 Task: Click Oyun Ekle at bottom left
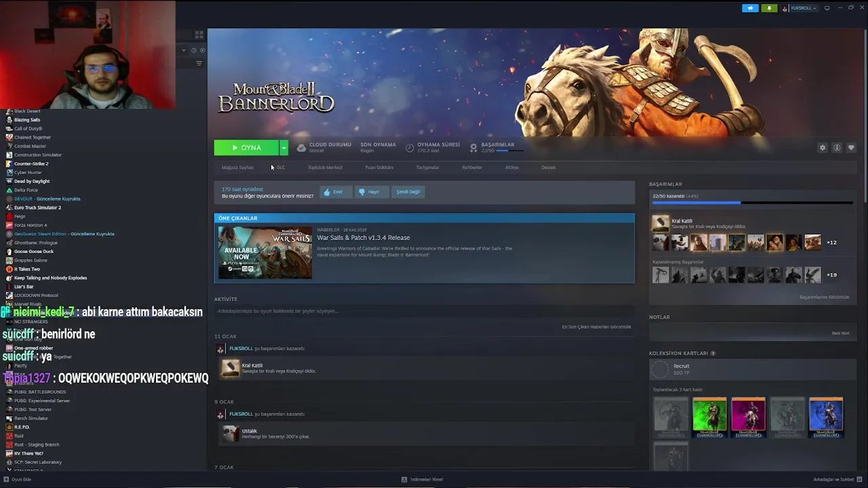coord(18,479)
